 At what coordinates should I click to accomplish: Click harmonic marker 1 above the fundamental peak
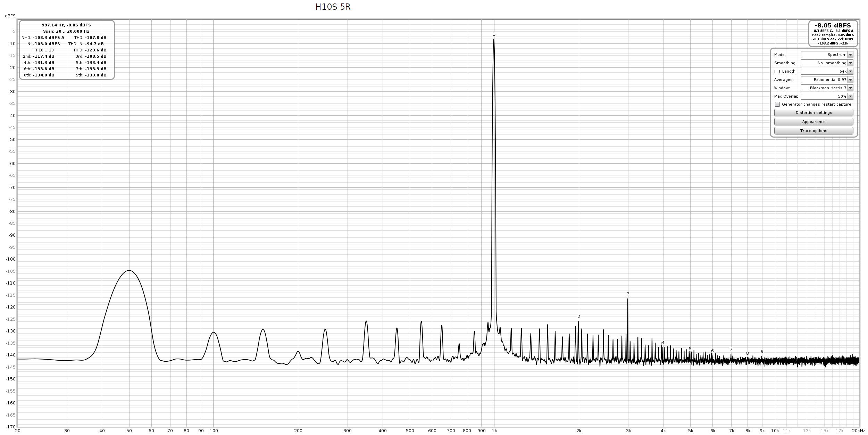coord(494,34)
